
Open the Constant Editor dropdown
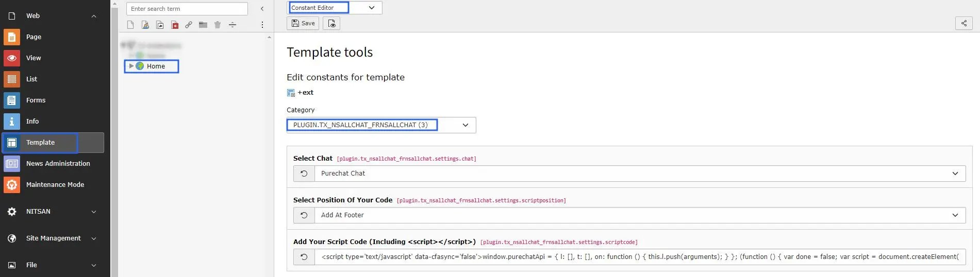click(x=335, y=8)
